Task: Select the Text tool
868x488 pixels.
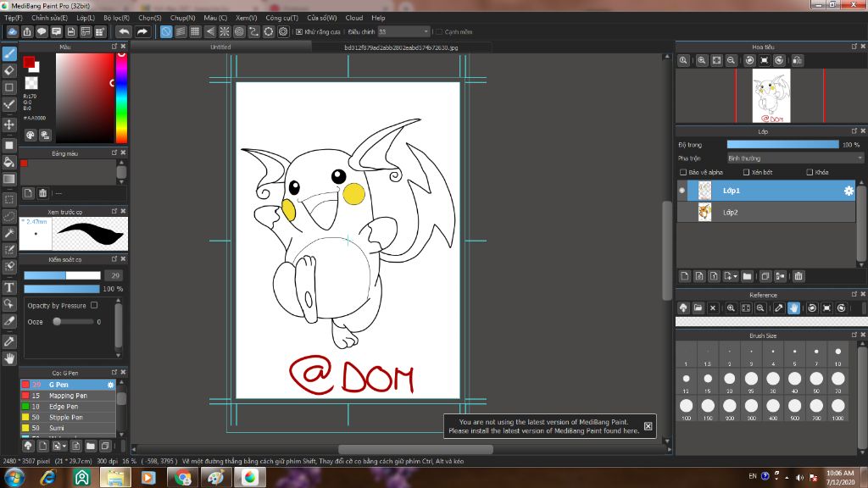Action: (x=9, y=287)
